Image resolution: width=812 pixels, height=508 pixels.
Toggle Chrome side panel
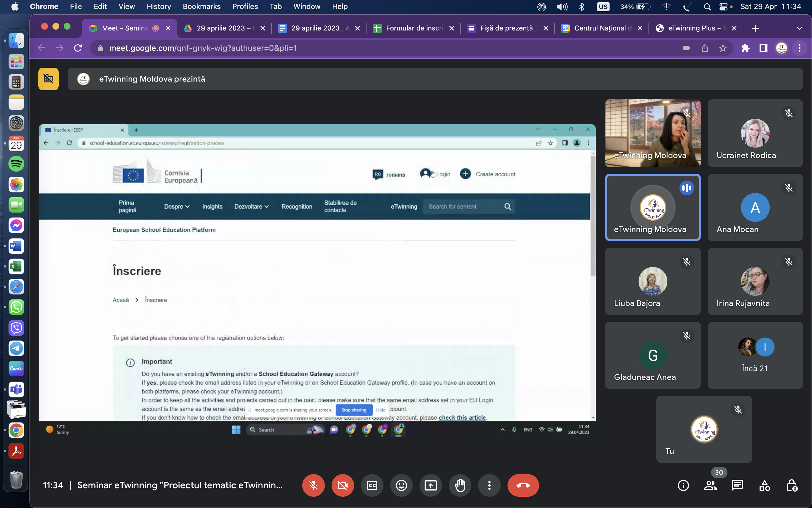tap(763, 48)
